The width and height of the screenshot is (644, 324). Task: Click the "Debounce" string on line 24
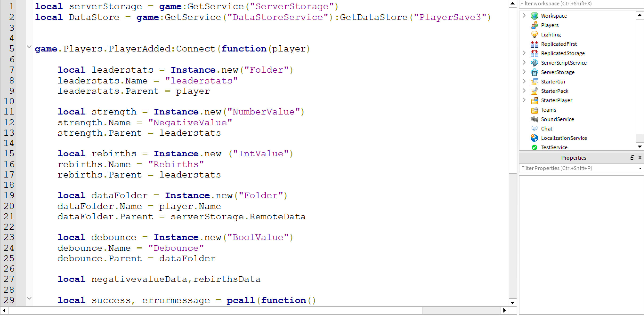[176, 248]
